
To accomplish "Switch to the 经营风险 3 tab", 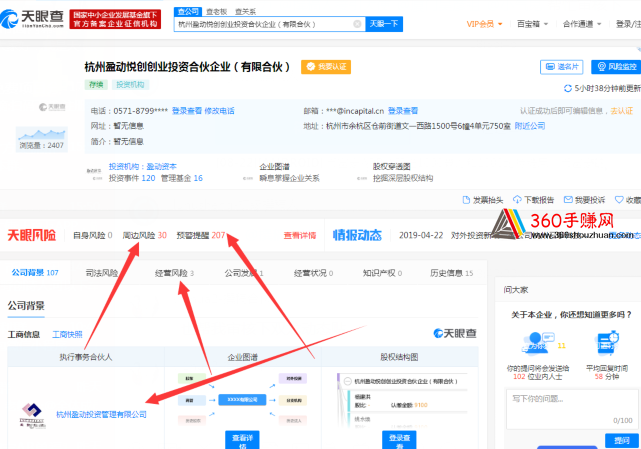I will click(175, 273).
